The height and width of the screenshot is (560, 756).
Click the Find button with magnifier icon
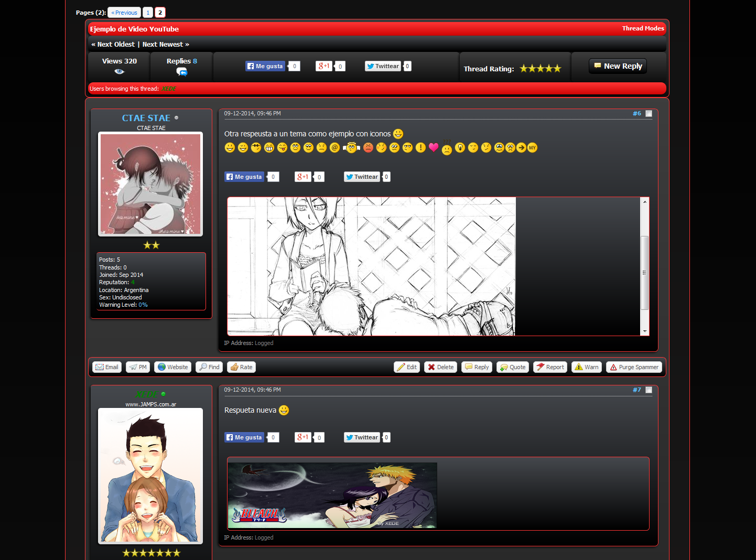(x=209, y=367)
